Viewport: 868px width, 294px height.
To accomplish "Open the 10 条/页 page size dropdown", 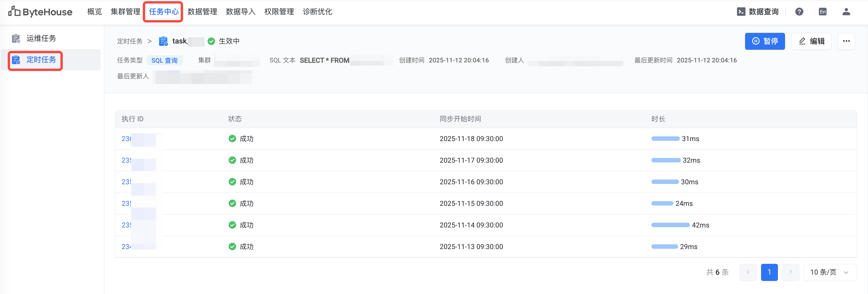I will pyautogui.click(x=829, y=272).
